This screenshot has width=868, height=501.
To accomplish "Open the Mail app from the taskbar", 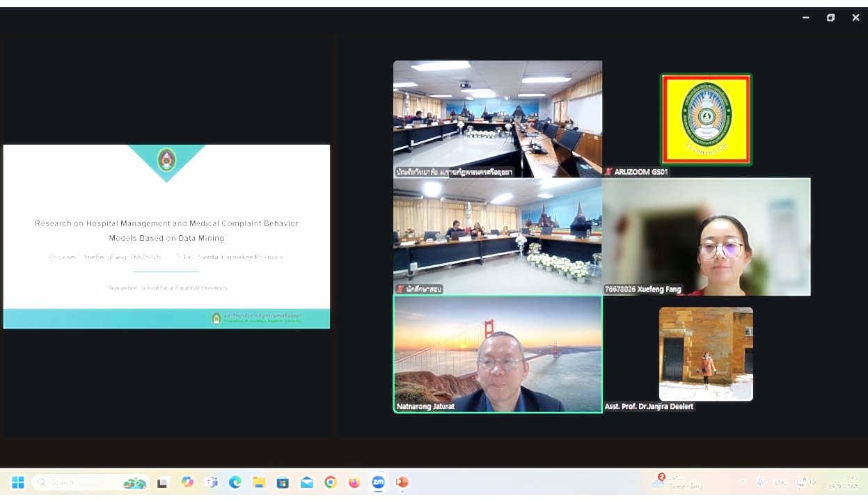I will (x=307, y=482).
